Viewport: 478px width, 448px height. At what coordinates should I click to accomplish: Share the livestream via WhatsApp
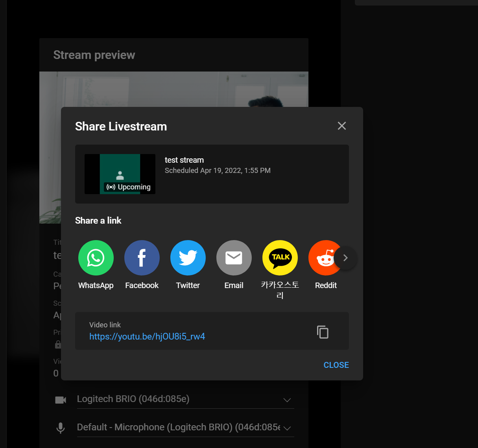[96, 258]
